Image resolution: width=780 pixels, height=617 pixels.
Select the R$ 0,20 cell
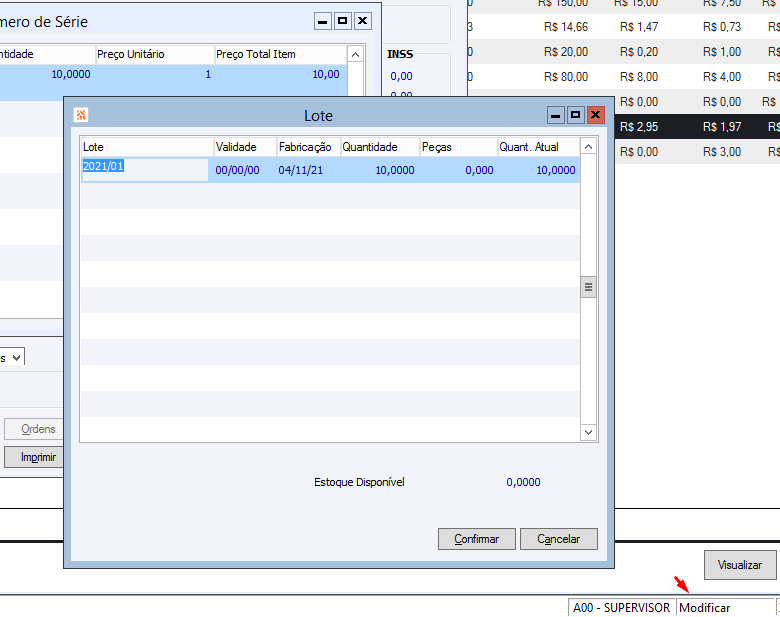[639, 52]
